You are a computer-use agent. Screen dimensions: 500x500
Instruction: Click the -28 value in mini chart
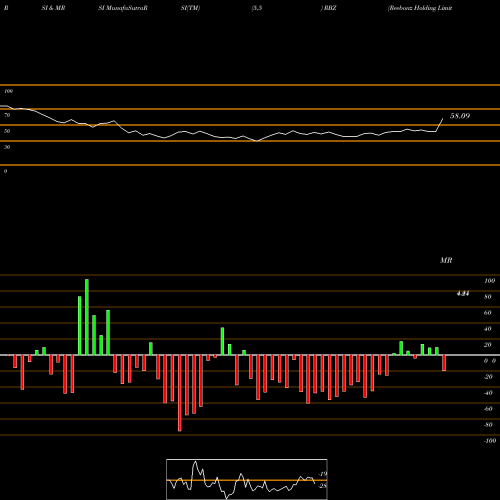point(323,486)
